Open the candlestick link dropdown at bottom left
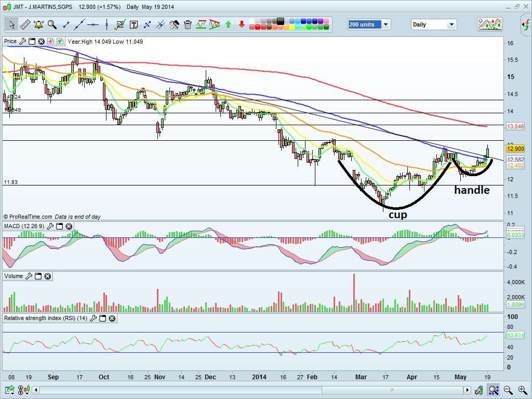The width and height of the screenshot is (532, 399). pos(24,390)
